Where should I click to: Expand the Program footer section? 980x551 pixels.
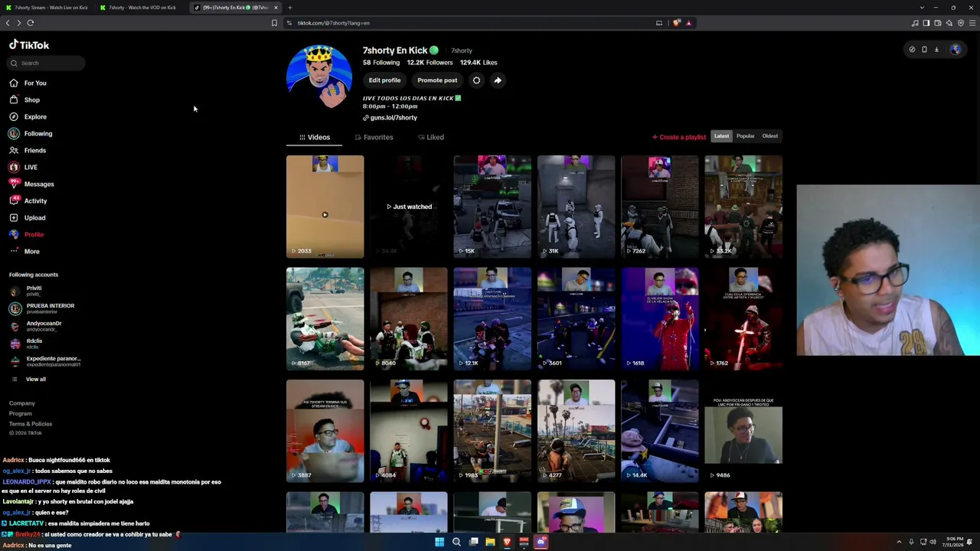click(21, 413)
